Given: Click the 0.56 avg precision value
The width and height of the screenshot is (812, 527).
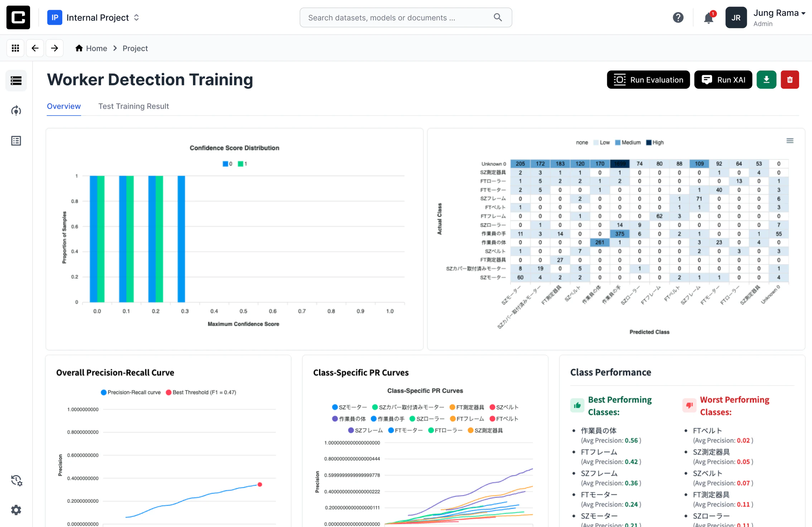Looking at the screenshot, I should [631, 440].
